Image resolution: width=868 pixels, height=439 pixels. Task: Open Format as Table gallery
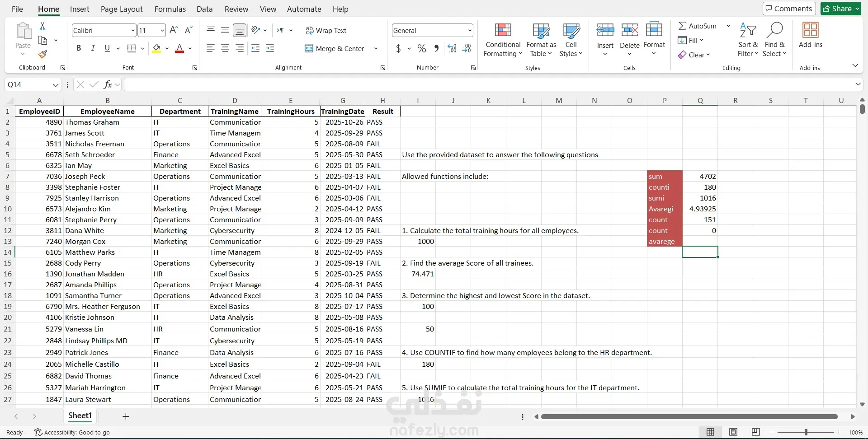[x=541, y=40]
